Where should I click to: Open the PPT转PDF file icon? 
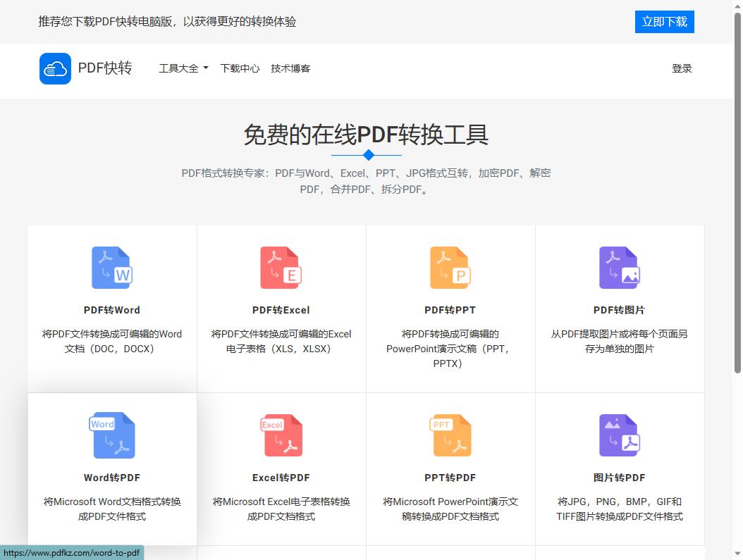tap(450, 435)
